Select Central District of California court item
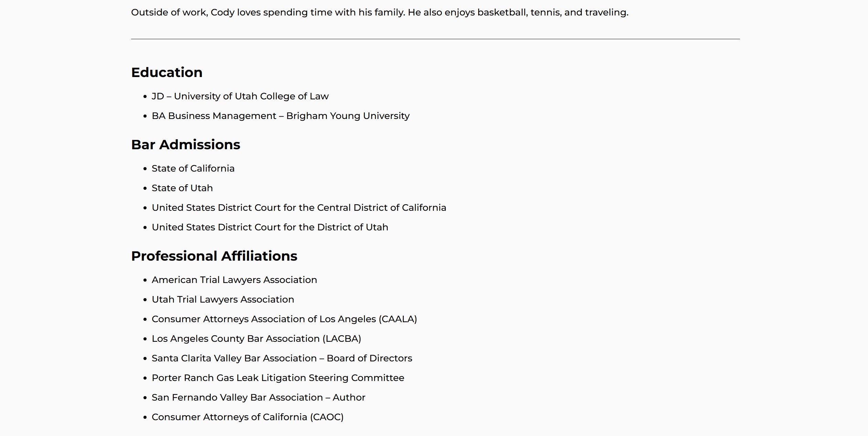Screen dimensions: 868x436 [299, 208]
